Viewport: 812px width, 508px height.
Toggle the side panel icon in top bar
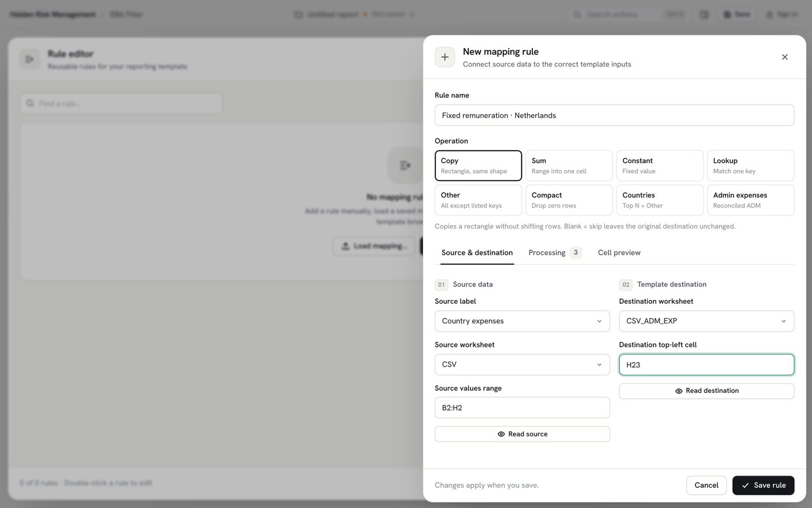tap(704, 14)
